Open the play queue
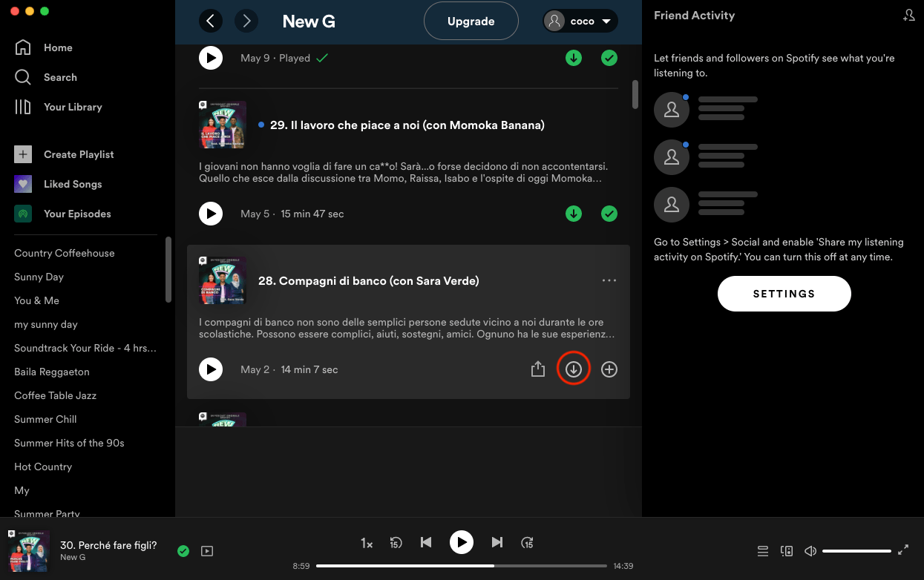The image size is (924, 580). (762, 551)
